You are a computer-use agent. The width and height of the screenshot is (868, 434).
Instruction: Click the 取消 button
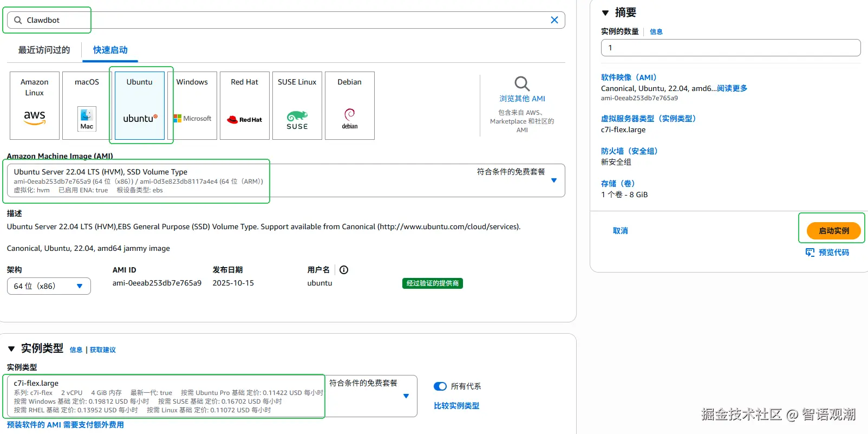click(621, 231)
